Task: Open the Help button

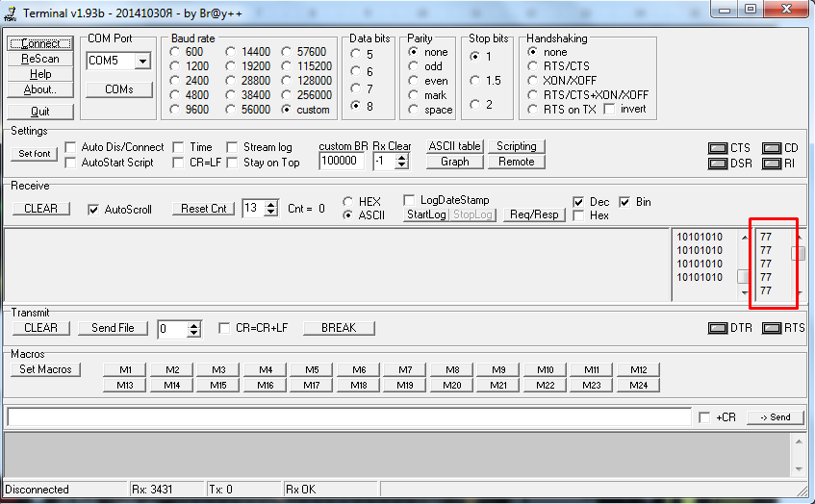Action: pyautogui.click(x=40, y=74)
